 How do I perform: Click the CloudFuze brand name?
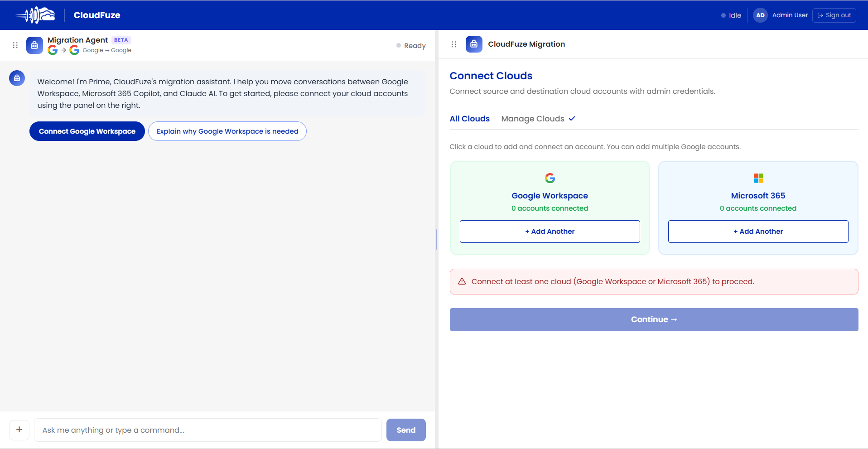pos(97,15)
